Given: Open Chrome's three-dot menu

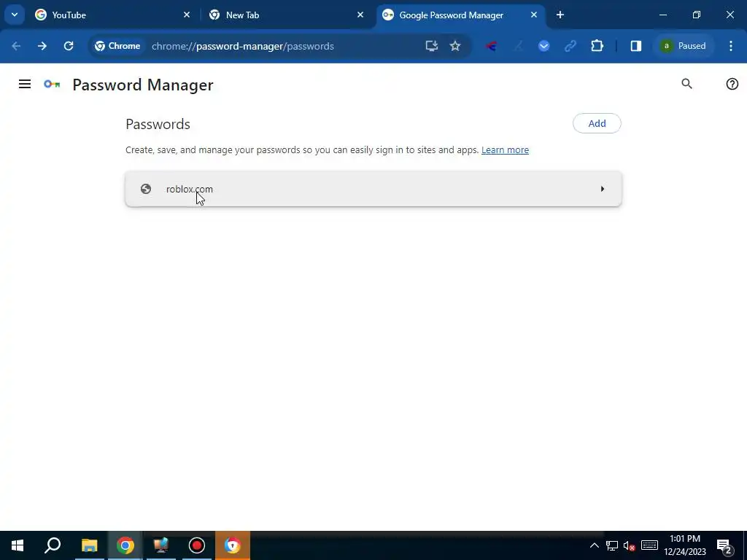Looking at the screenshot, I should [x=731, y=46].
